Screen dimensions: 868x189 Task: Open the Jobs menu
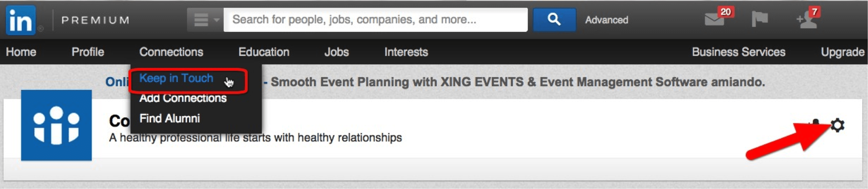click(x=336, y=52)
